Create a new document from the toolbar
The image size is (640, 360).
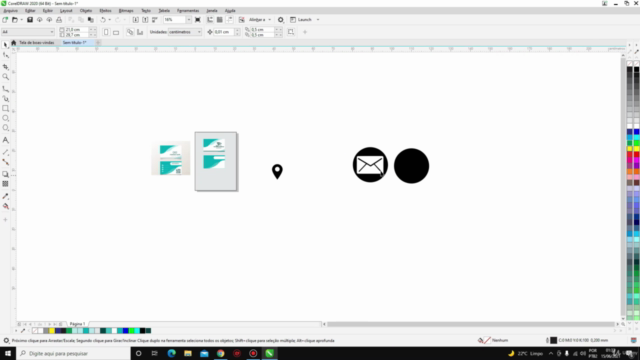click(x=5, y=20)
